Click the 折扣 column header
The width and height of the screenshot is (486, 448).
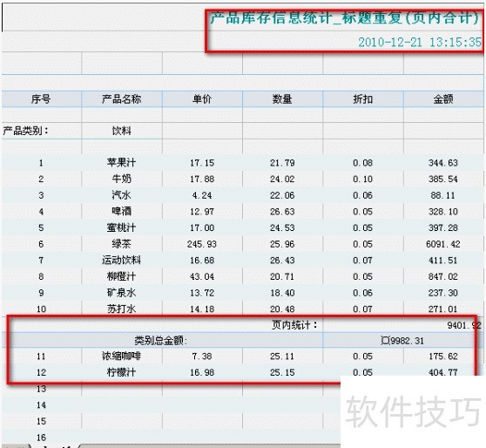(x=363, y=99)
